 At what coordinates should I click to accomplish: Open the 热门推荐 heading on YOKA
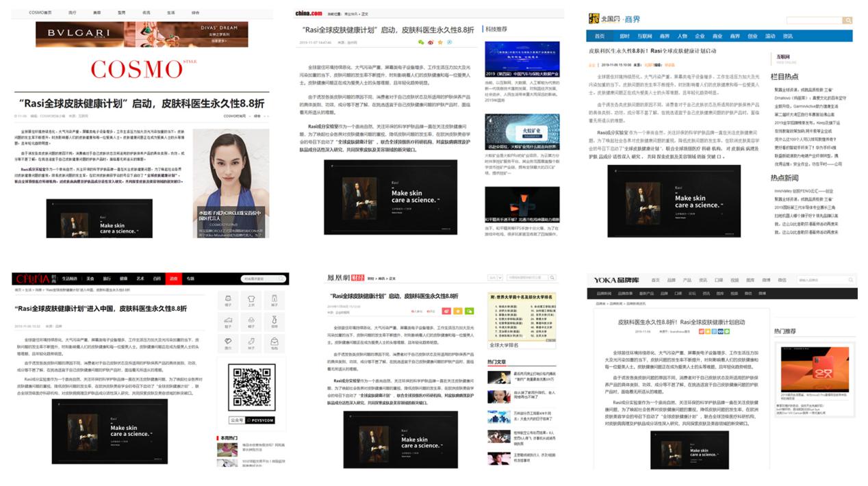[785, 331]
